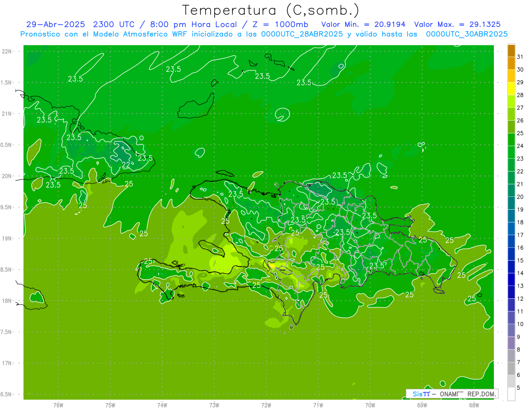Click the '75W' longitude axis label
Screen dimensions: 532x411
point(110,405)
